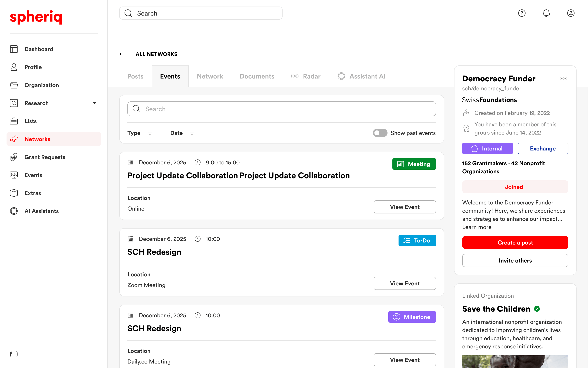The image size is (588, 368).
Task: Click the Save the Children organization name
Action: [x=496, y=309]
